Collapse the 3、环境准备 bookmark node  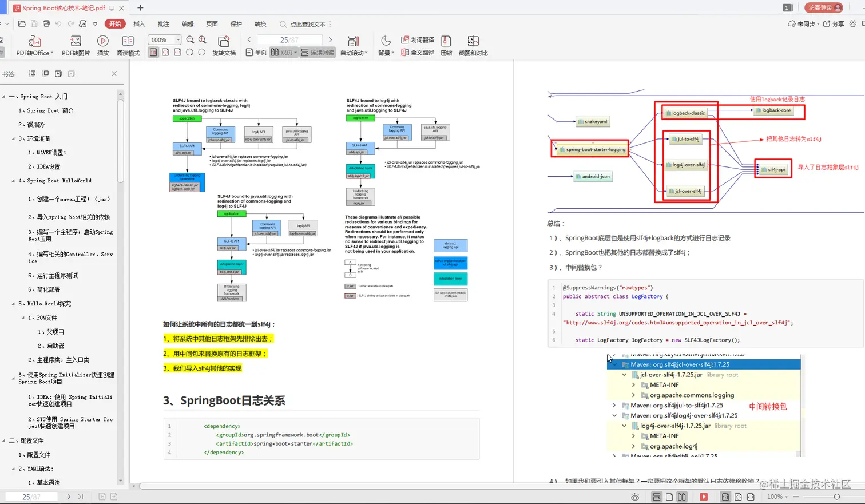click(14, 138)
